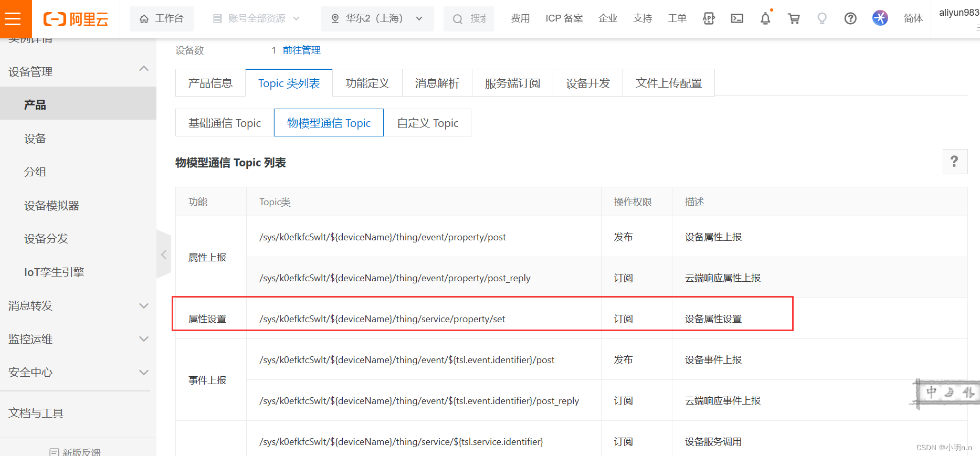Switch to the 产品信息 tab

pos(210,83)
